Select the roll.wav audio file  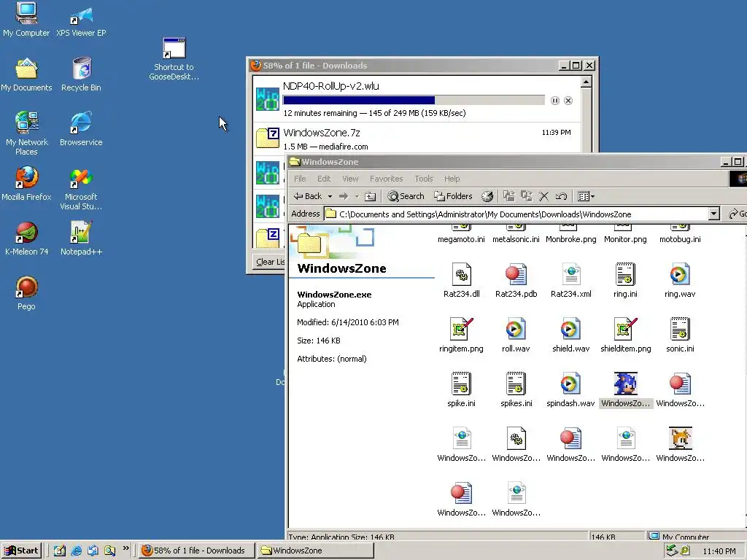tap(516, 335)
